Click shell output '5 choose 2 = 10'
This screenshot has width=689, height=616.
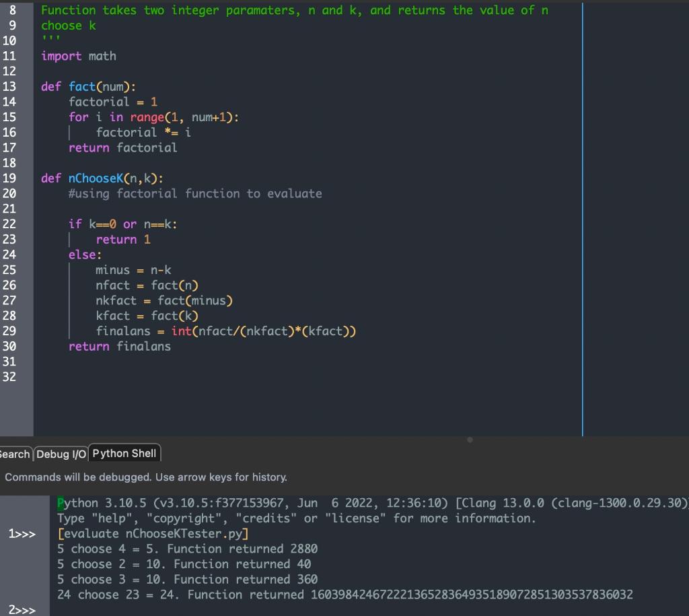click(184, 564)
